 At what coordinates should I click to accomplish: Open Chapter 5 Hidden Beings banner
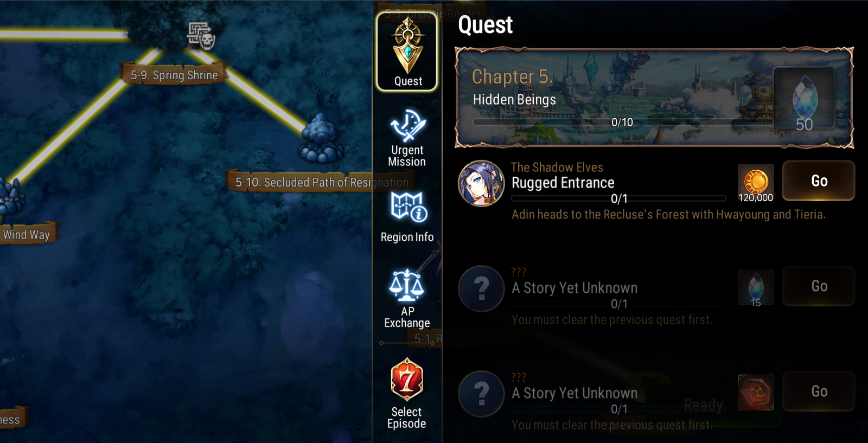(x=654, y=98)
